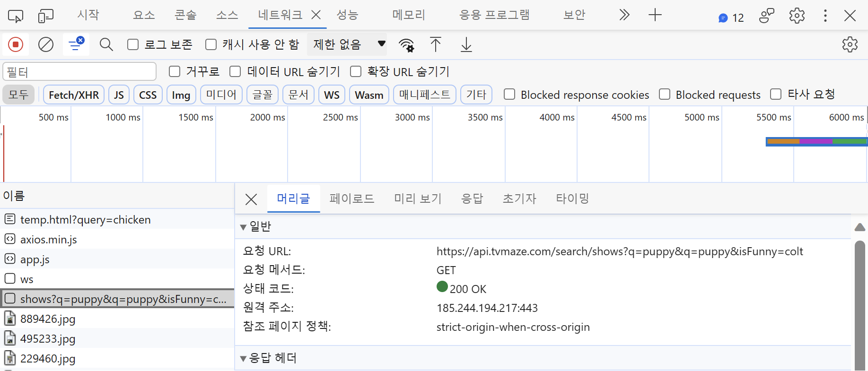Open the Preview tab

tap(418, 198)
